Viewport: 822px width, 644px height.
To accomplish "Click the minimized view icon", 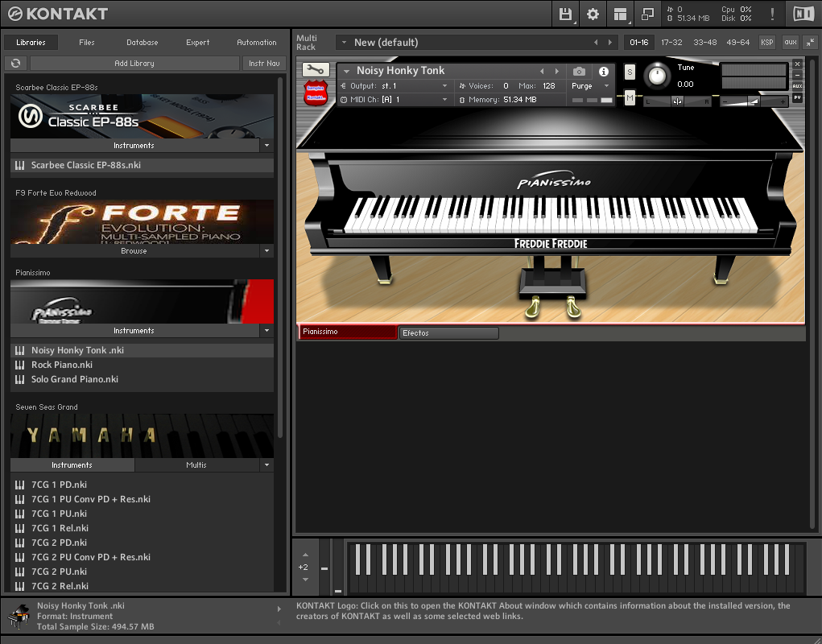I will tap(648, 14).
